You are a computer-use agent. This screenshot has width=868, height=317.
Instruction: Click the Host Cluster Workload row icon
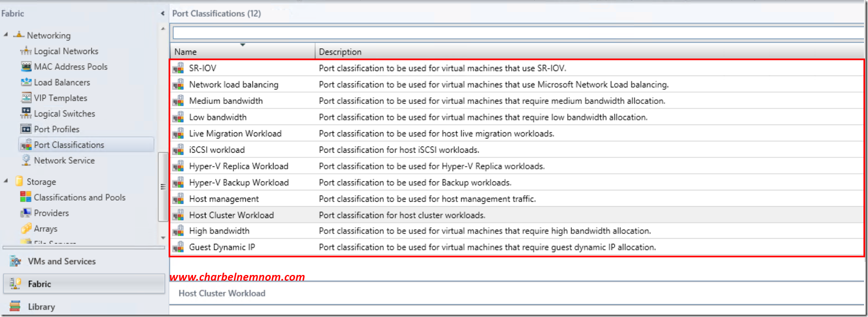pyautogui.click(x=179, y=215)
